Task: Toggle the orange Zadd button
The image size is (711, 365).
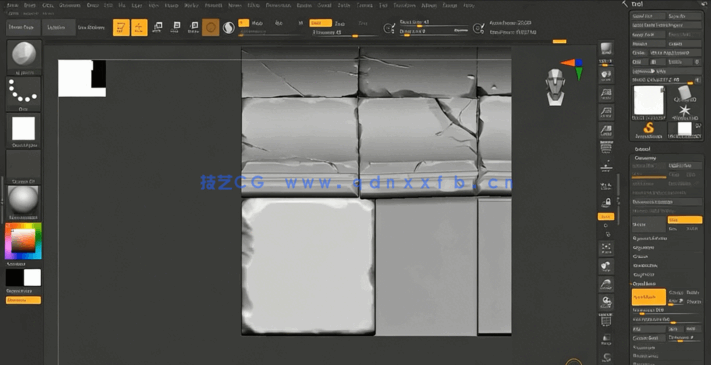Action: 321,23
